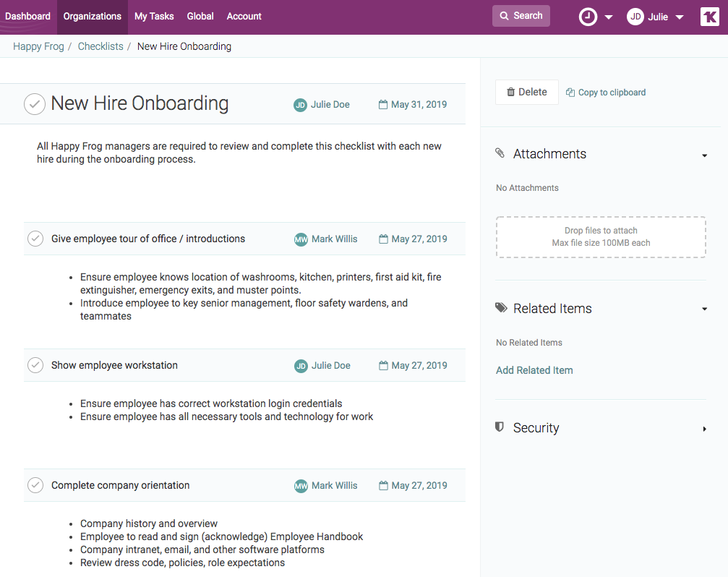Screen dimensions: 728x577
Task: Click the tags icon beside Related Items
Action: (501, 308)
